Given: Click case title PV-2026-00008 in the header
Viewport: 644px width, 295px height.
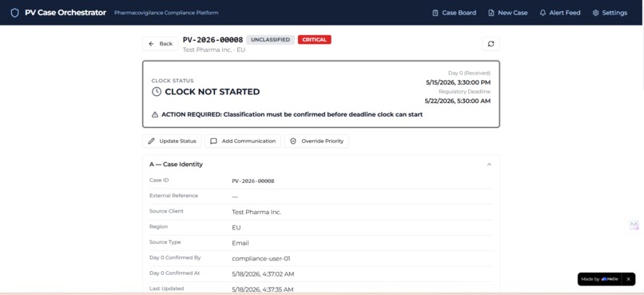Looking at the screenshot, I should (213, 40).
